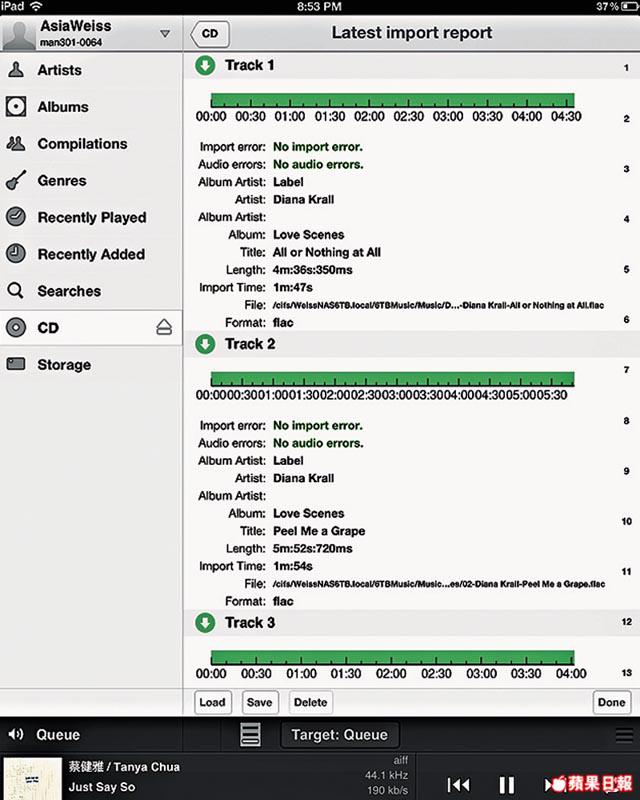Click the Compilations people icon
640x800 pixels.
coord(16,144)
